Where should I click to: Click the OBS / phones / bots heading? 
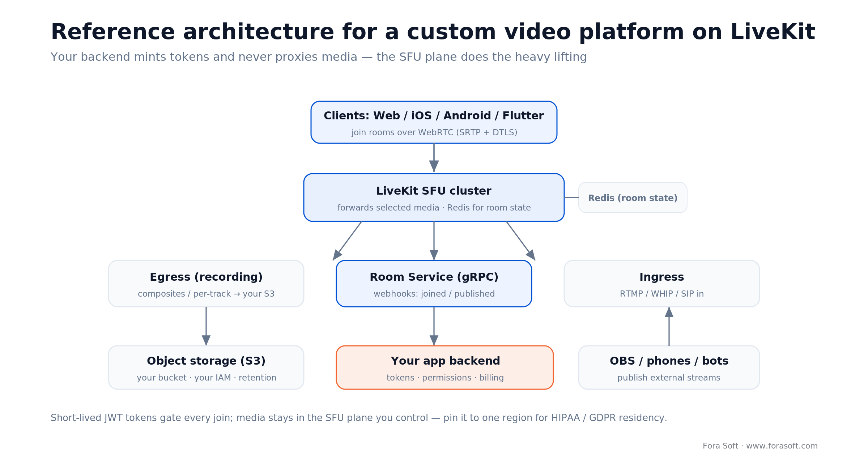[669, 361]
